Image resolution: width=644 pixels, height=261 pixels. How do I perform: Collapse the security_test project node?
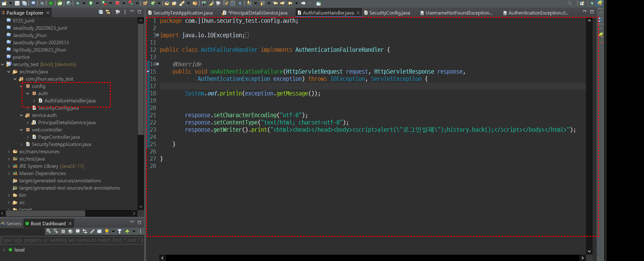(3, 64)
